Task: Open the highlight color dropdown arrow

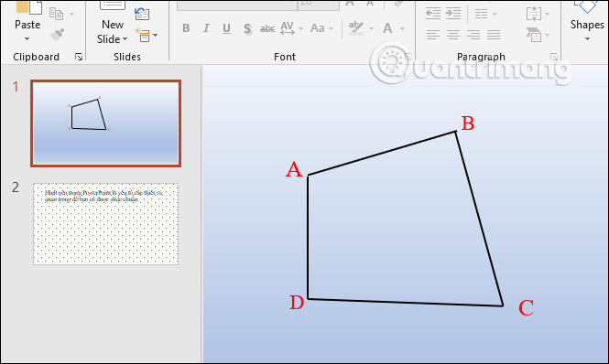Action: tap(371, 28)
